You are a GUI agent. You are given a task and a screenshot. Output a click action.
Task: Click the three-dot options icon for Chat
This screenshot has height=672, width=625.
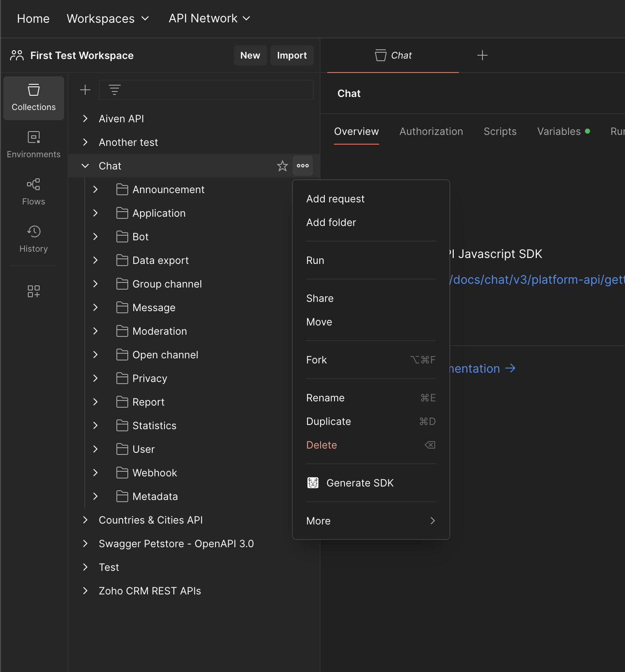click(x=303, y=166)
